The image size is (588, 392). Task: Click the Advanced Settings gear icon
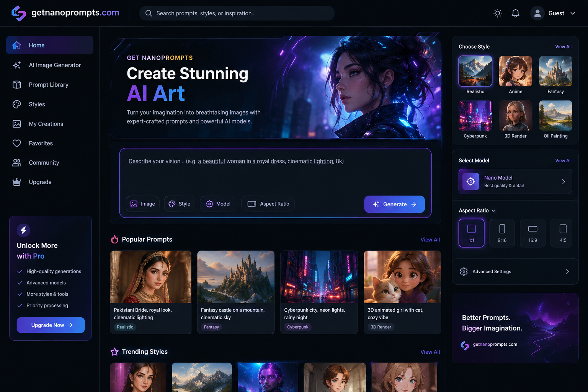464,272
